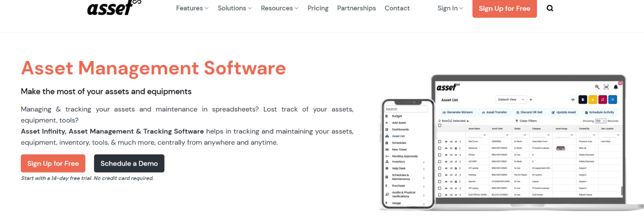
Task: Click the plus icon beside Default View
Action: [x=531, y=99]
